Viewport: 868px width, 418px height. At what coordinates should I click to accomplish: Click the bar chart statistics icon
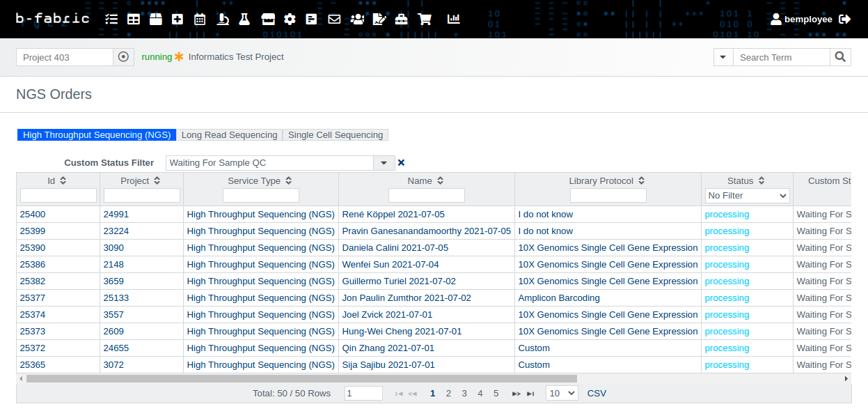(454, 20)
